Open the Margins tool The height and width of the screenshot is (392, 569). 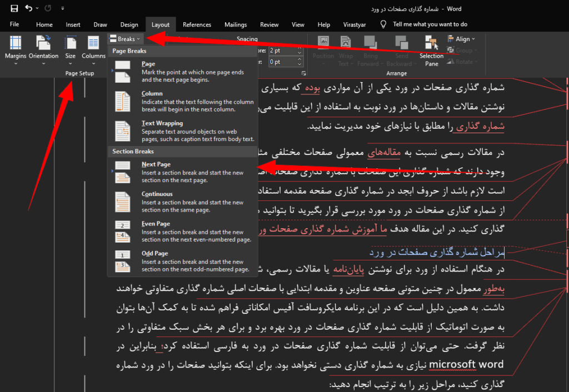coord(15,49)
